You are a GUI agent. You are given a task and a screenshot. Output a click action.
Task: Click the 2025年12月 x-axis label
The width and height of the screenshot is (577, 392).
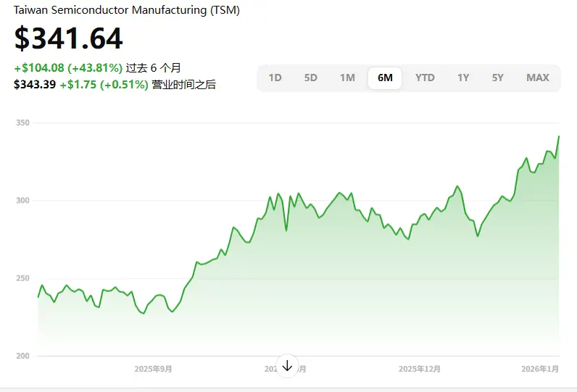[x=420, y=369]
